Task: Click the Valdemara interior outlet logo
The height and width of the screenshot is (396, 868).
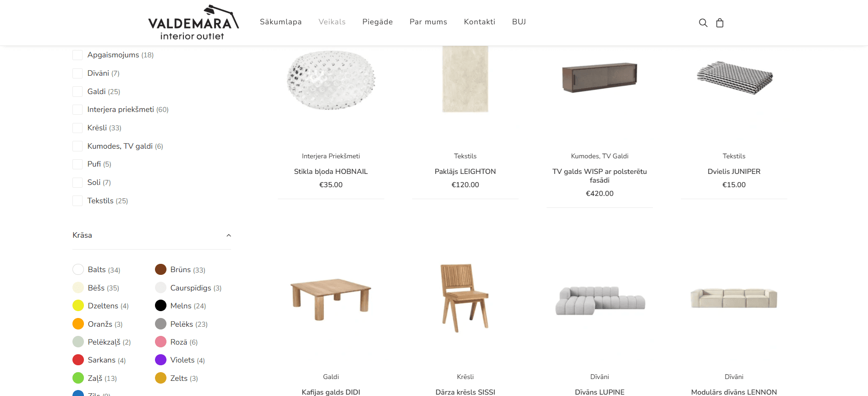Action: point(194,22)
